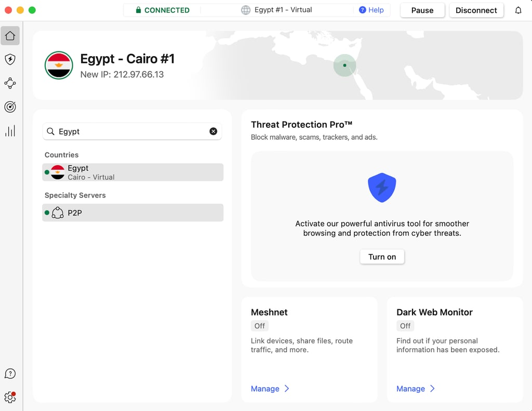Pause the VPN connection
Image resolution: width=532 pixels, height=411 pixels.
[x=422, y=10]
